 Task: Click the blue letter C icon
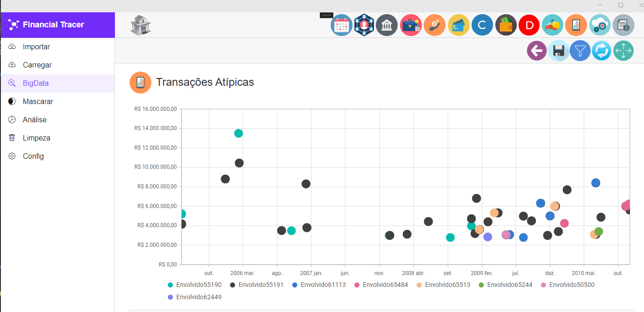[482, 25]
